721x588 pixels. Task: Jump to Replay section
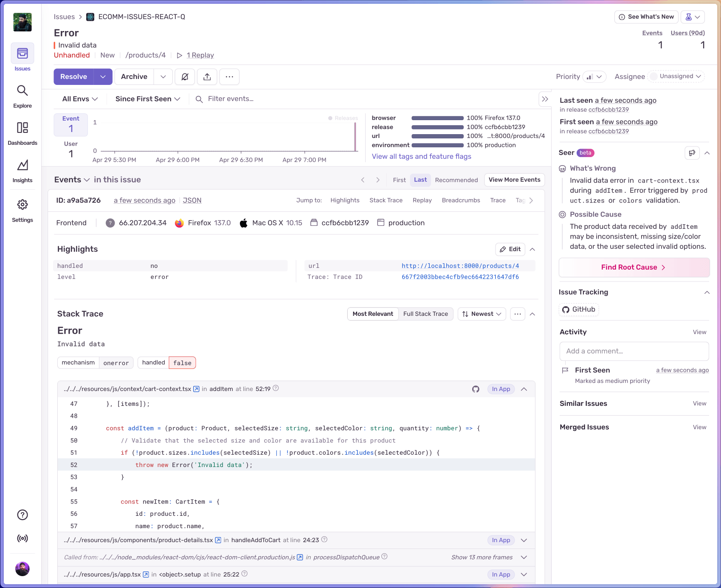[x=422, y=200]
